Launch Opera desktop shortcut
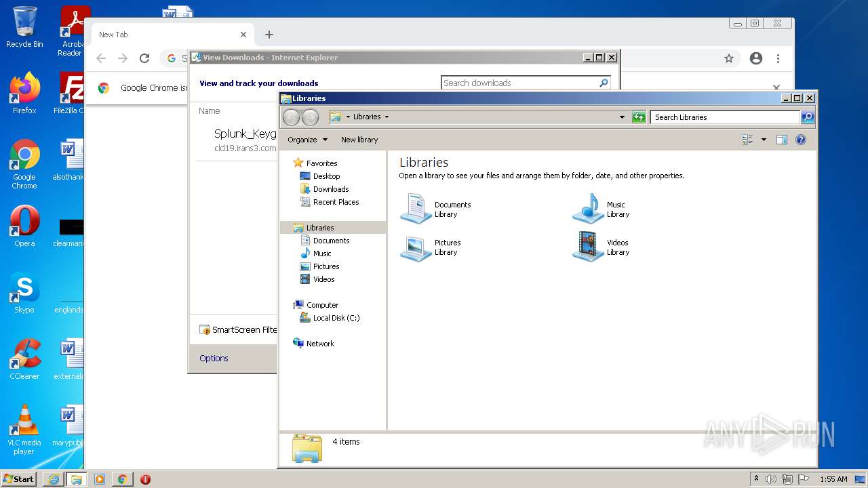 [x=24, y=226]
